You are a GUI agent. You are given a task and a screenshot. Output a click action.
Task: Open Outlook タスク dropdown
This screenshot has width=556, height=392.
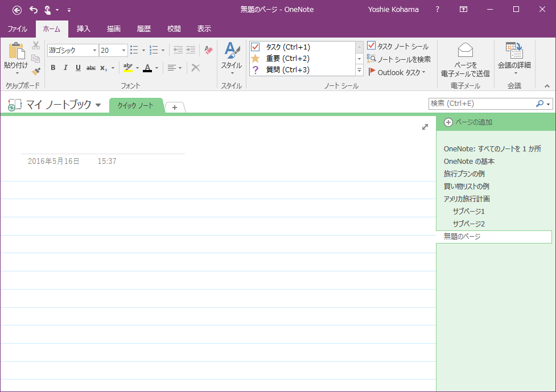coord(397,72)
